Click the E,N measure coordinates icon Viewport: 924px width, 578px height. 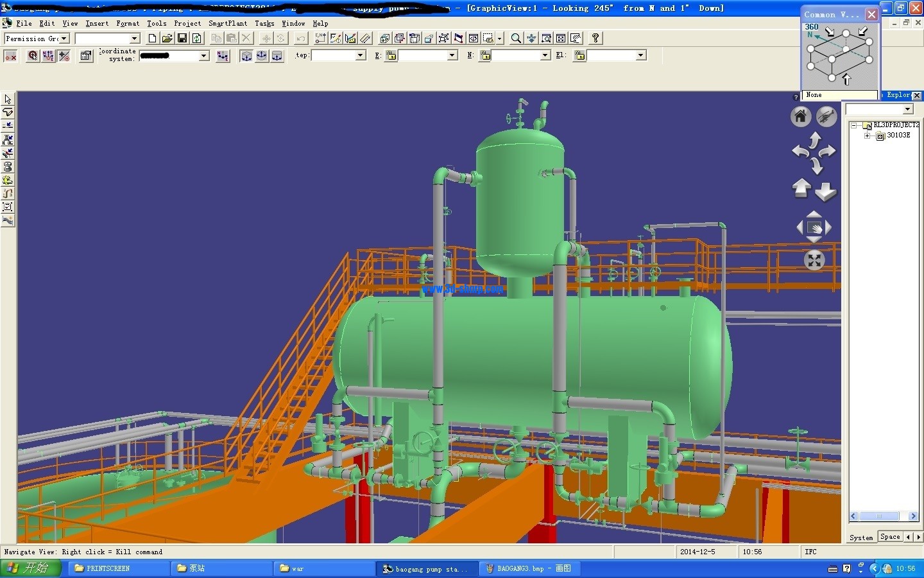coord(321,39)
